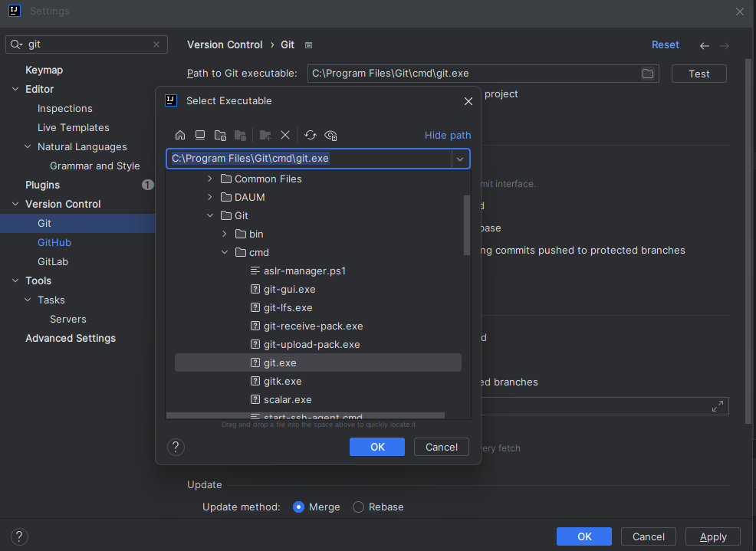Select git.exe in the file tree
756x551 pixels.
[x=317, y=363]
